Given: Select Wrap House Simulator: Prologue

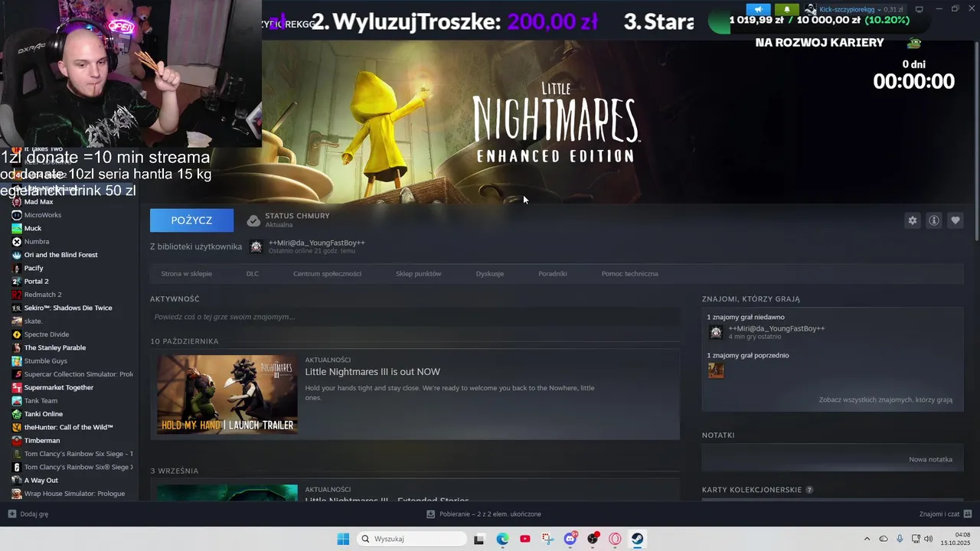Looking at the screenshot, I should pos(73,494).
